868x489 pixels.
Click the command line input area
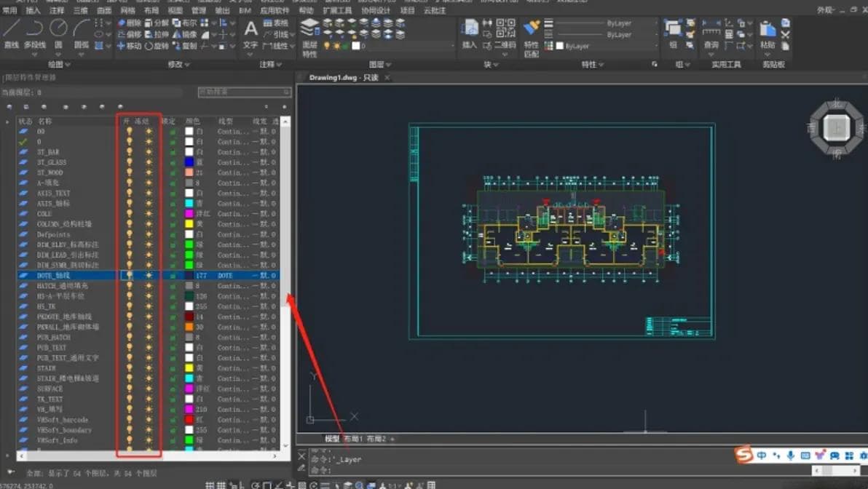[x=559, y=470]
